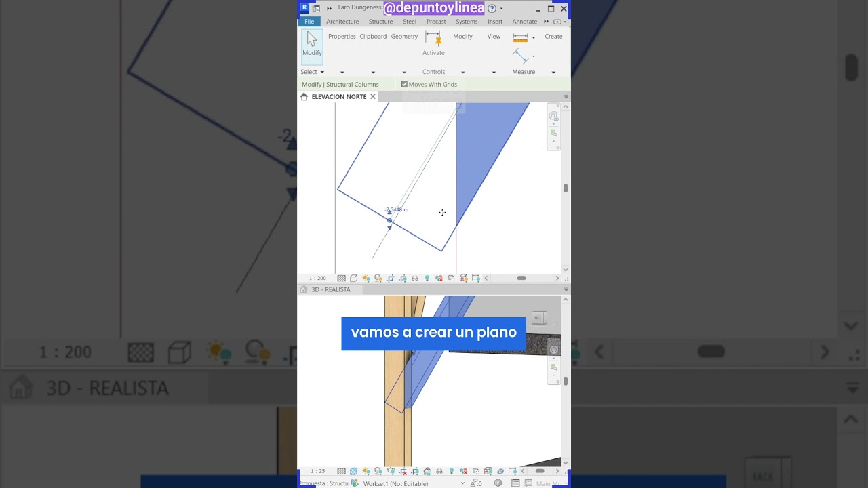Expand the Clipboard panel dropdown arrow
This screenshot has height=488, width=868.
click(x=373, y=72)
